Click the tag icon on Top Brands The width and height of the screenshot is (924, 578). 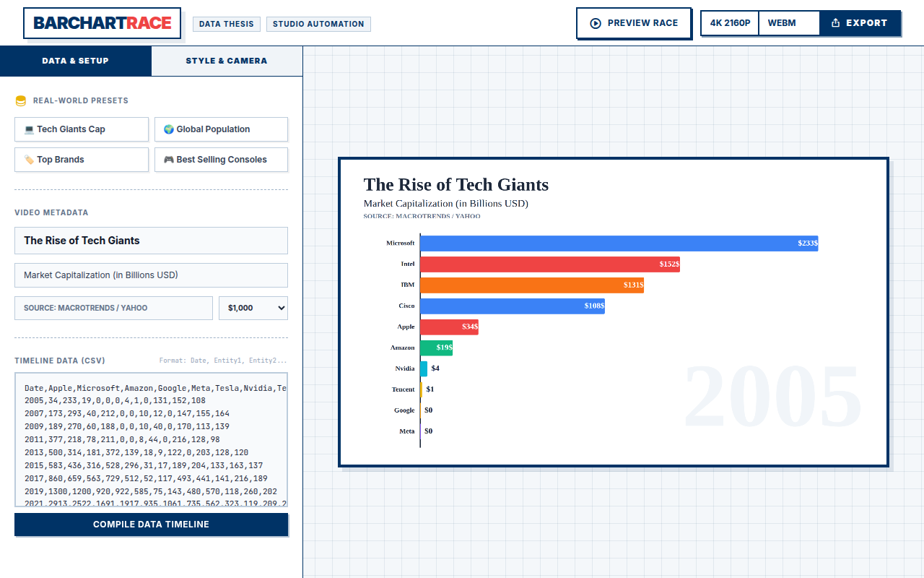coord(29,160)
